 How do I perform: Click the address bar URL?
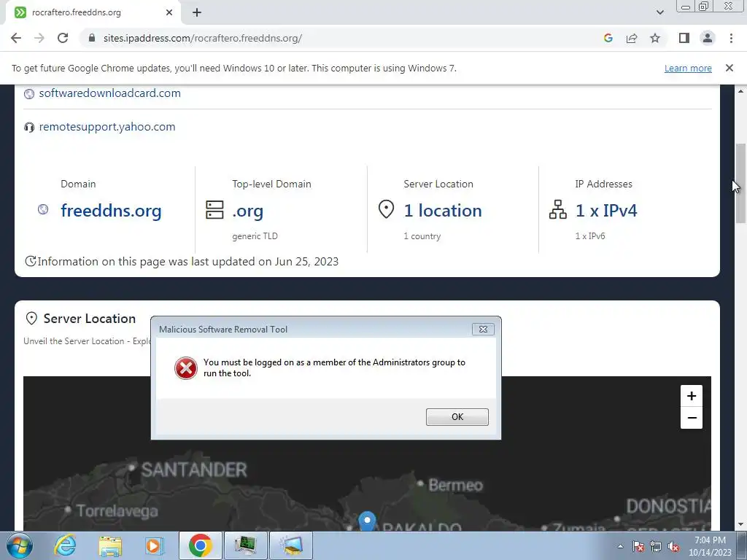203,38
